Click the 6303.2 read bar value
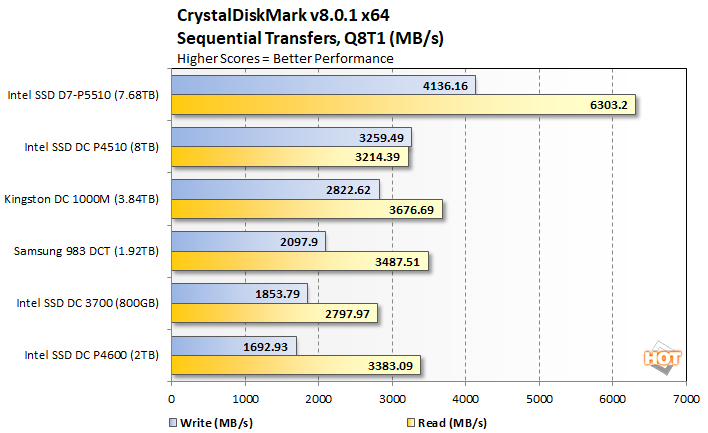 609,105
